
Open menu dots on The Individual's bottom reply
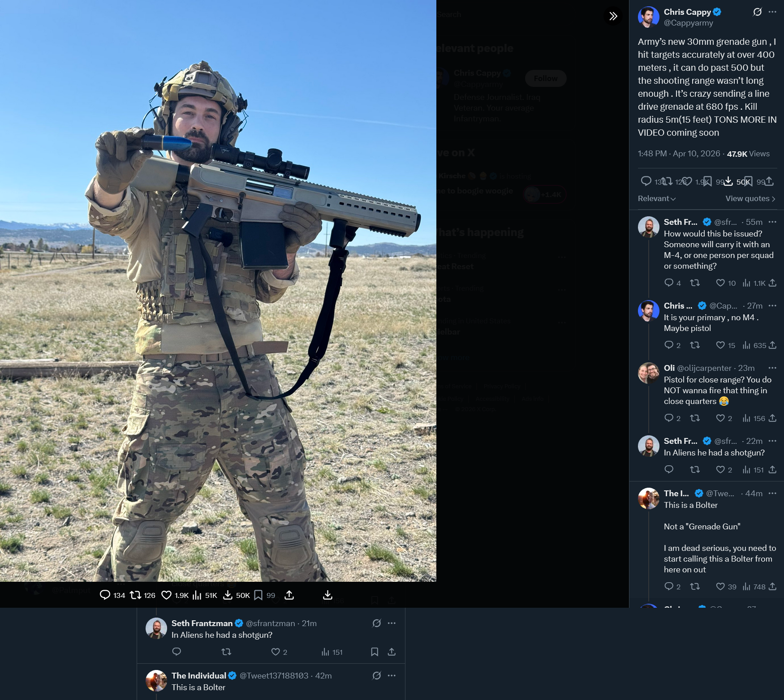point(392,675)
